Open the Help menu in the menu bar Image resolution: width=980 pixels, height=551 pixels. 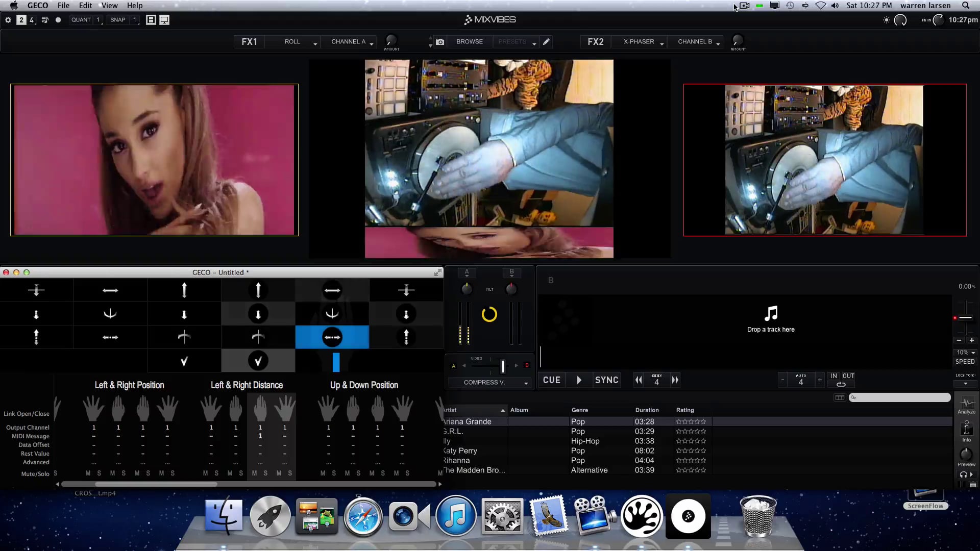135,5
